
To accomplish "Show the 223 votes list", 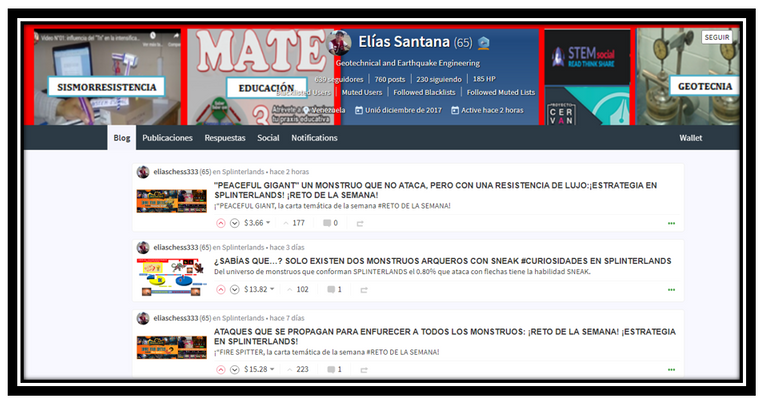I will point(298,369).
